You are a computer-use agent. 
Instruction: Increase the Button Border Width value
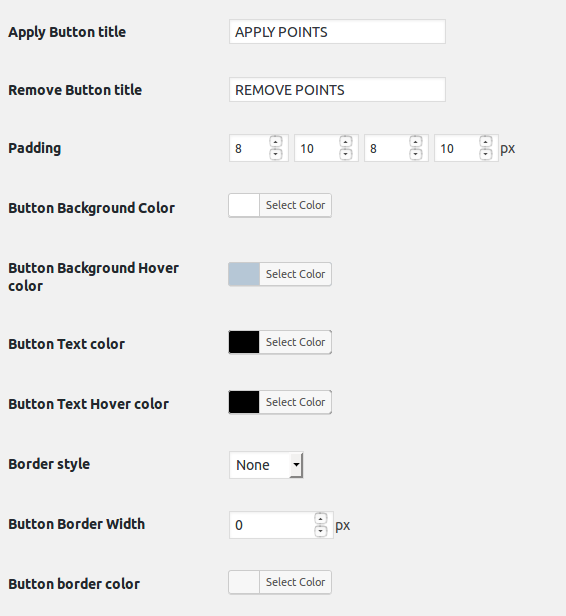click(321, 519)
